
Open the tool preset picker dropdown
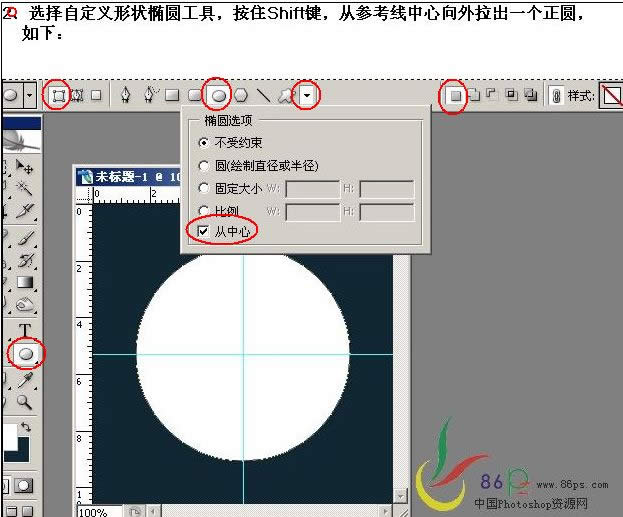pos(30,95)
